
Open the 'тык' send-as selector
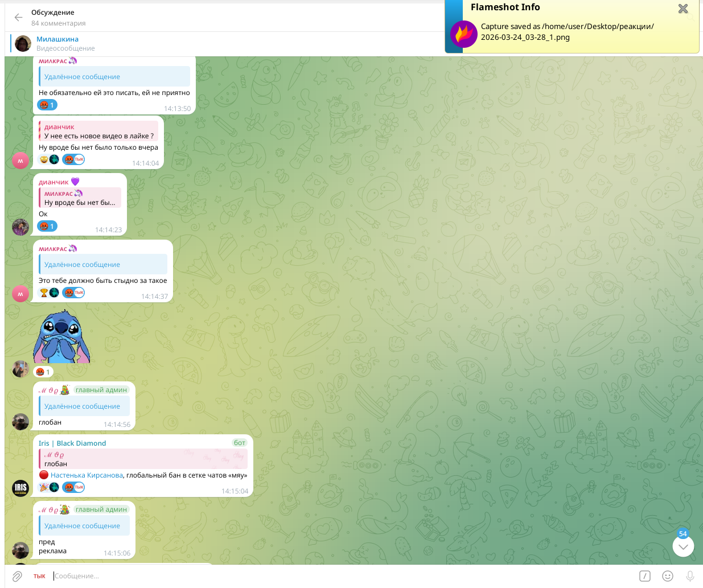(39, 576)
